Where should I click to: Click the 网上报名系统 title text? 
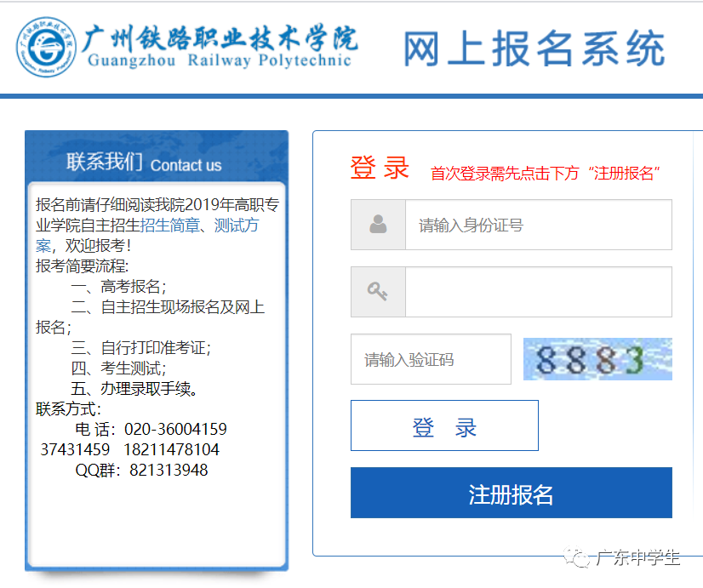[x=534, y=49]
